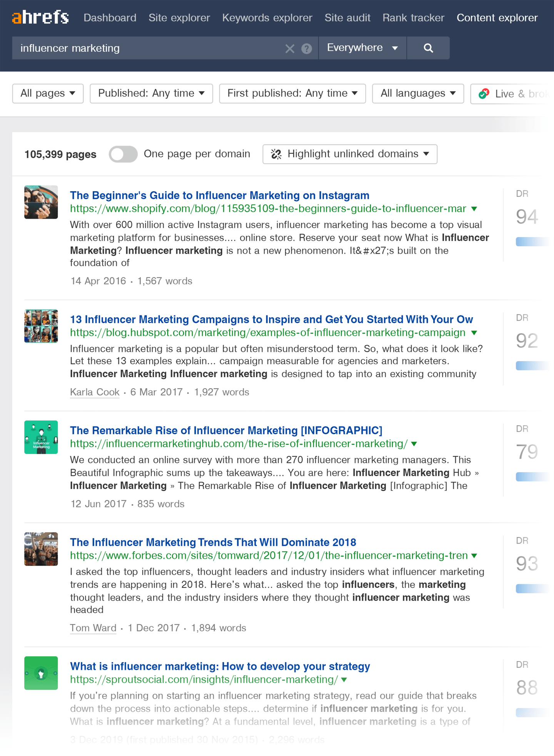Open the Shopify article thumbnail
Viewport: 554px width, 756px height.
(x=41, y=202)
